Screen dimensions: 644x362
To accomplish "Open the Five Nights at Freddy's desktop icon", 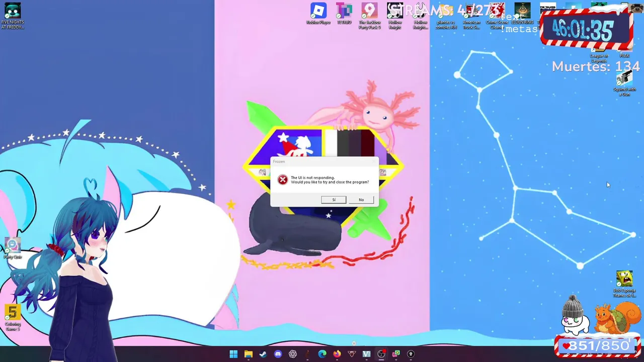I will pos(13,16).
